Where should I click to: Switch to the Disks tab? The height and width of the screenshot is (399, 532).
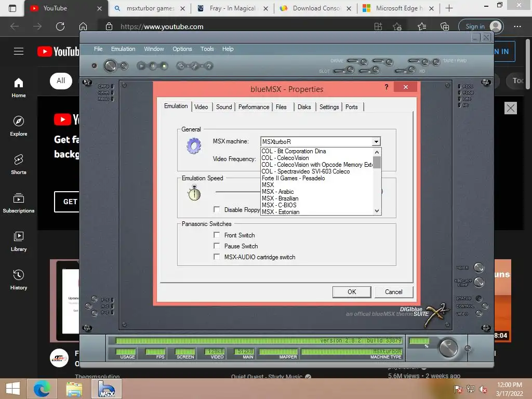pyautogui.click(x=304, y=107)
